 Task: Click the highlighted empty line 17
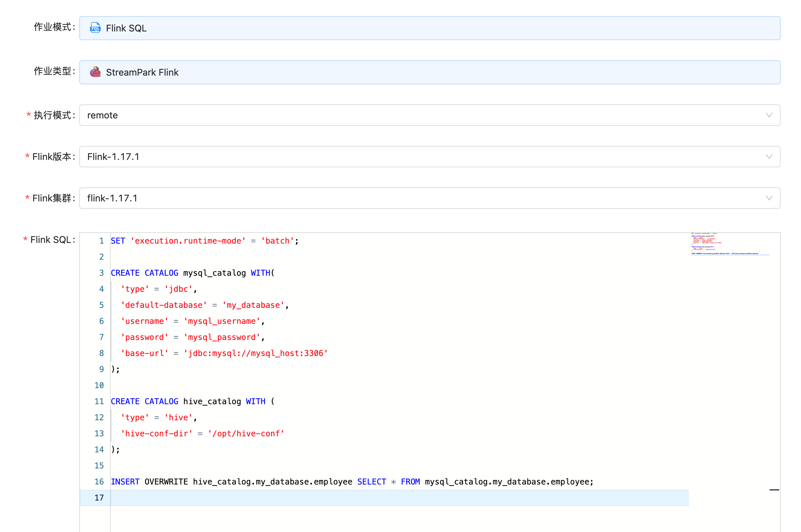coord(384,498)
